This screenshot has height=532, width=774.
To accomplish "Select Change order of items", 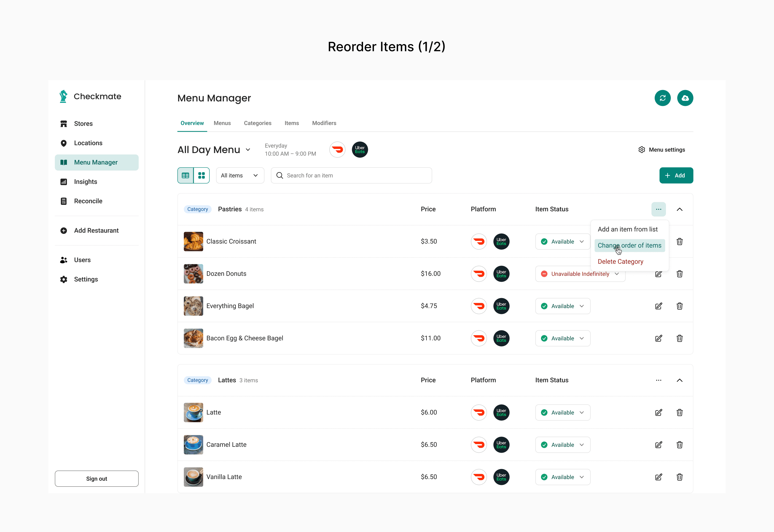I will (x=629, y=245).
